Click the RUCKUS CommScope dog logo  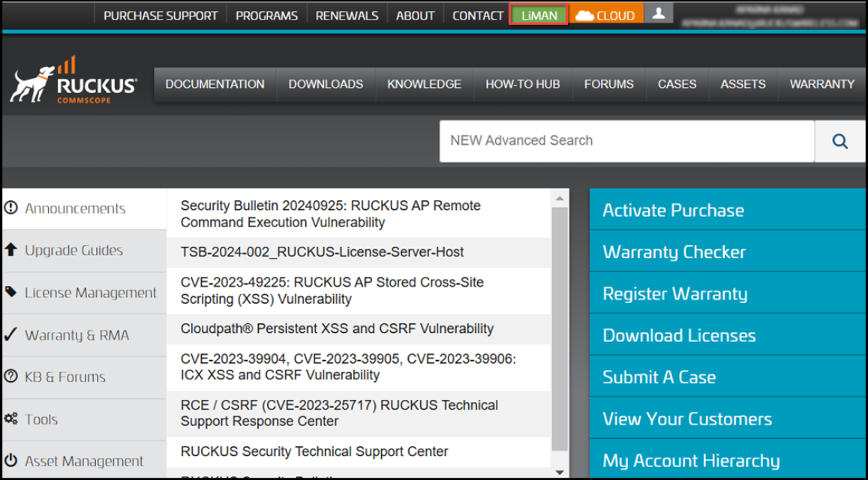pos(74,79)
